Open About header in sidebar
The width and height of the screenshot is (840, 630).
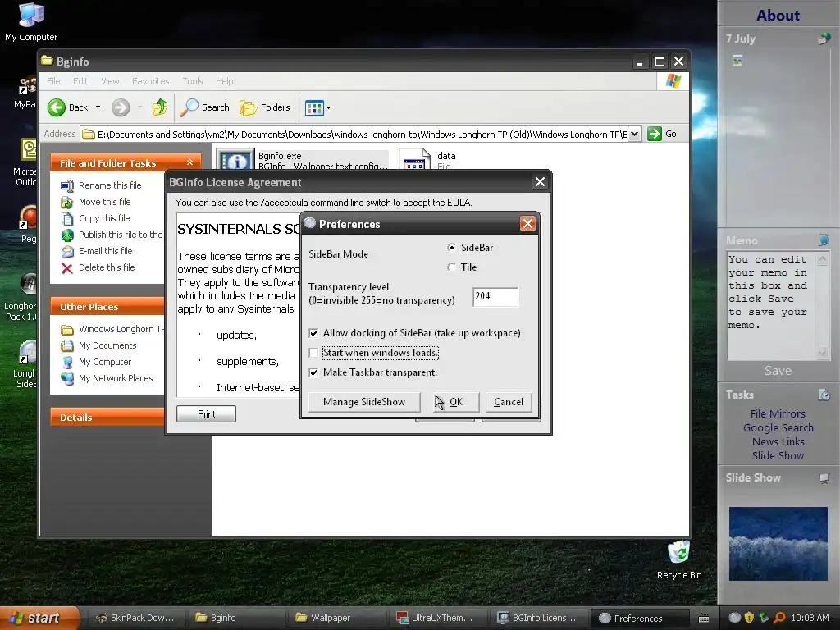point(778,15)
